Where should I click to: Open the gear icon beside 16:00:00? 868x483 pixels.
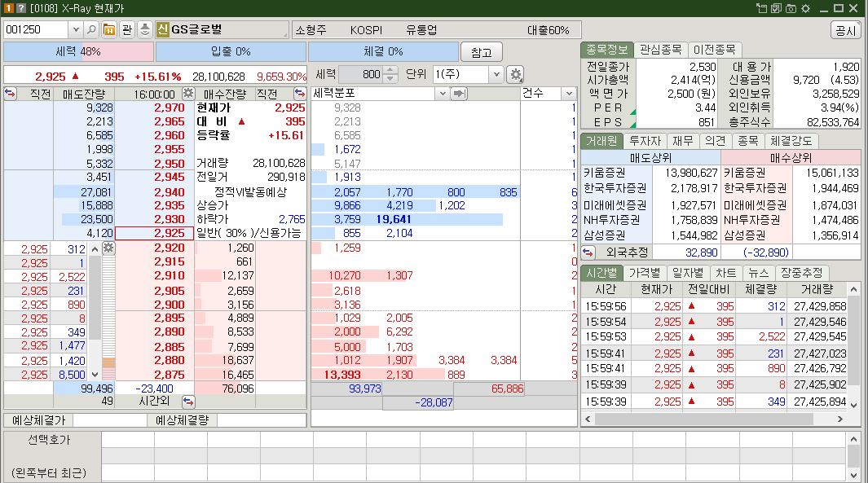188,93
